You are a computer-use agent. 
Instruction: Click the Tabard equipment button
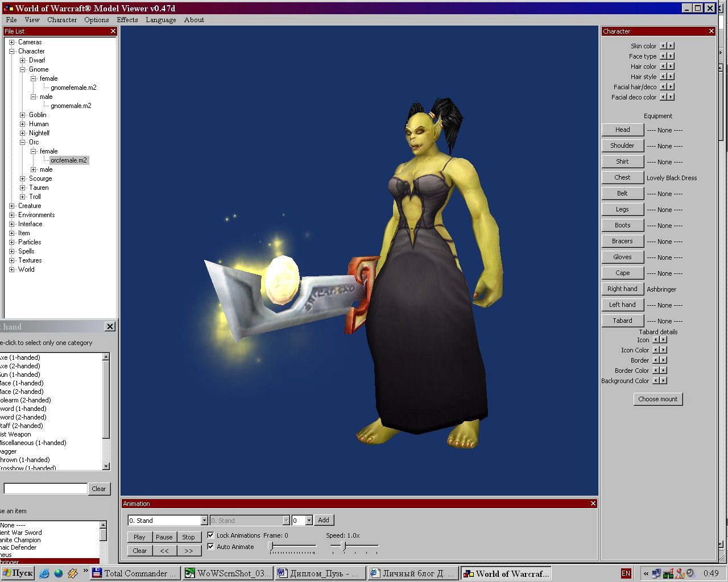pos(622,321)
